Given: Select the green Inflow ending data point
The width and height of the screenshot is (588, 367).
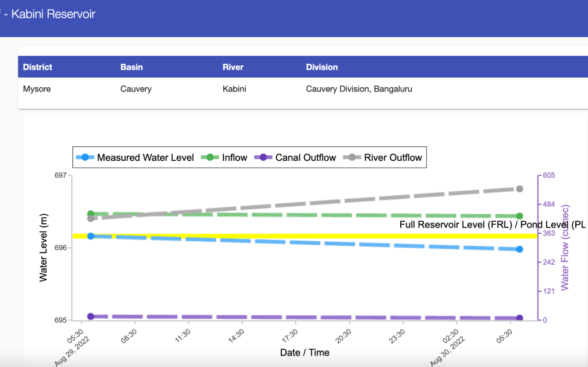Looking at the screenshot, I should click(520, 216).
